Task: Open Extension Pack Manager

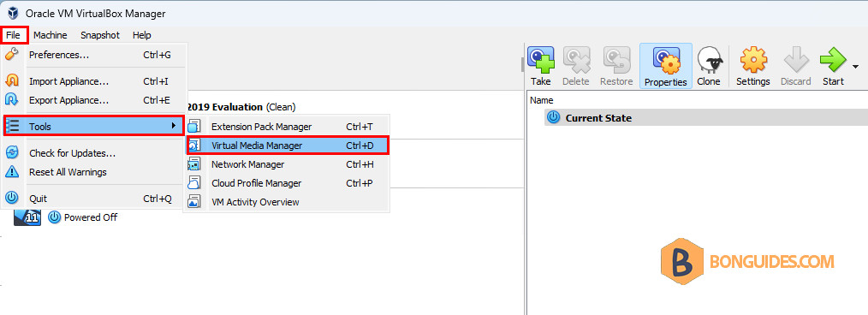Action: (287, 127)
